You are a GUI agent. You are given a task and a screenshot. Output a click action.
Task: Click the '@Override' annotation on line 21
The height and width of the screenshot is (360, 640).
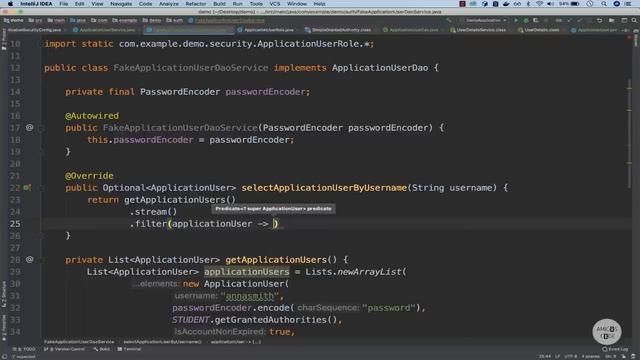[89, 176]
